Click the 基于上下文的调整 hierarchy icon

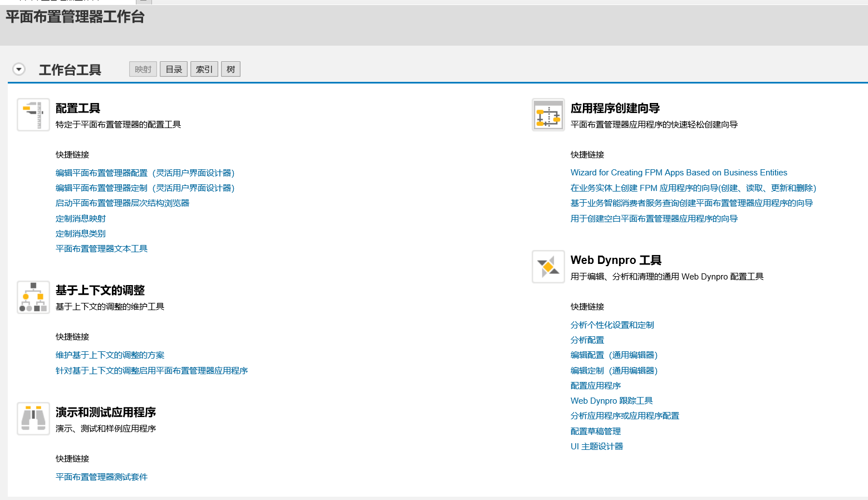click(x=33, y=297)
